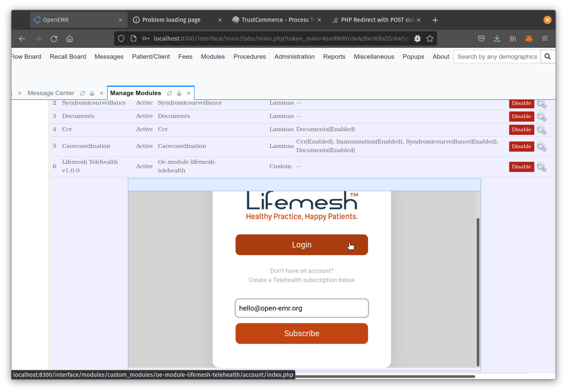
Task: Open the Administration menu
Action: coord(294,57)
